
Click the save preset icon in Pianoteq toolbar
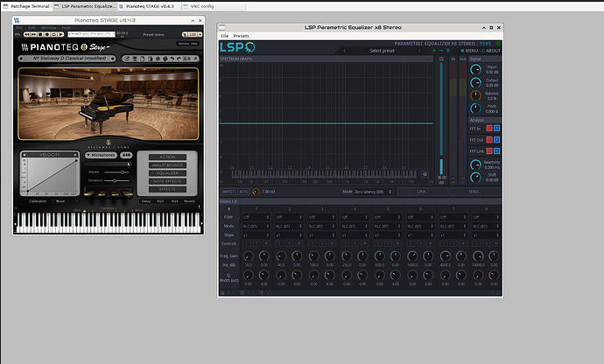tap(135, 58)
